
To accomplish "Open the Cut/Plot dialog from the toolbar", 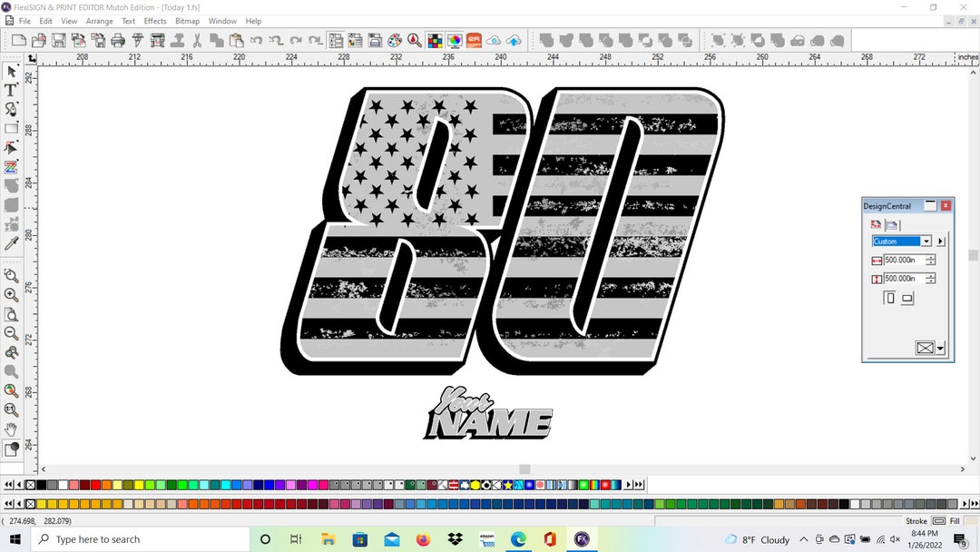I will pos(137,40).
